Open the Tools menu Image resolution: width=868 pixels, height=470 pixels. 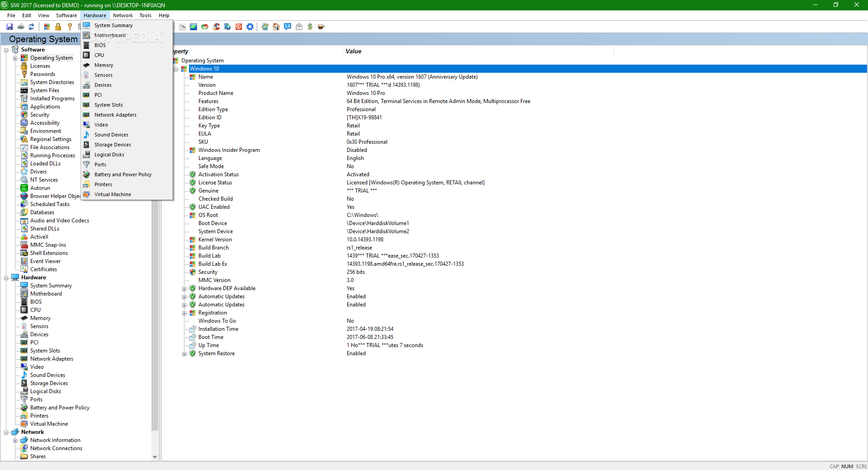146,15
